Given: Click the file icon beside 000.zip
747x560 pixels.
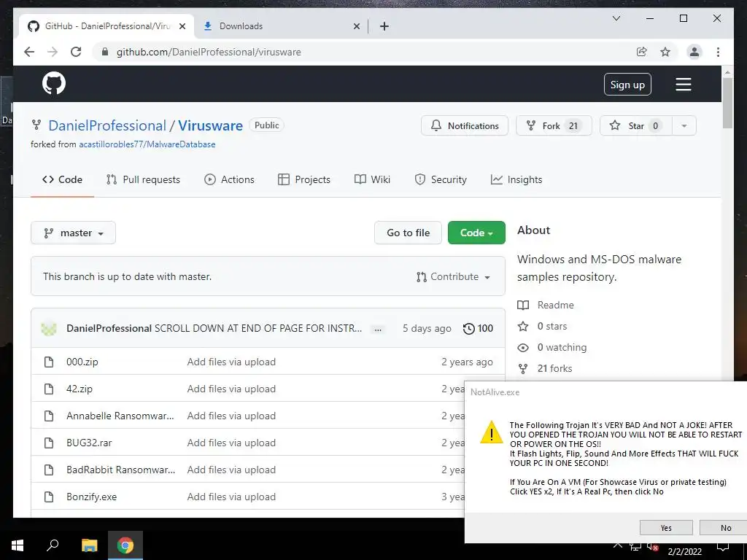Looking at the screenshot, I should tap(49, 362).
